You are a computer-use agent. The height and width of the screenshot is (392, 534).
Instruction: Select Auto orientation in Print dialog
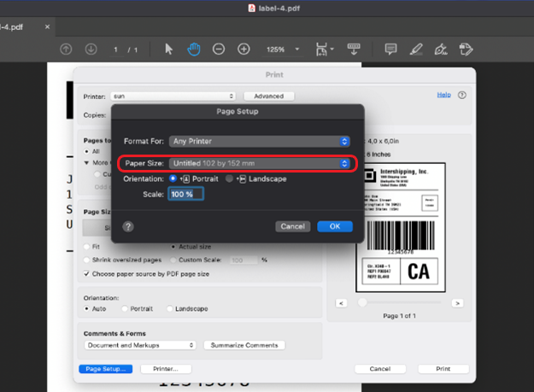coord(87,308)
